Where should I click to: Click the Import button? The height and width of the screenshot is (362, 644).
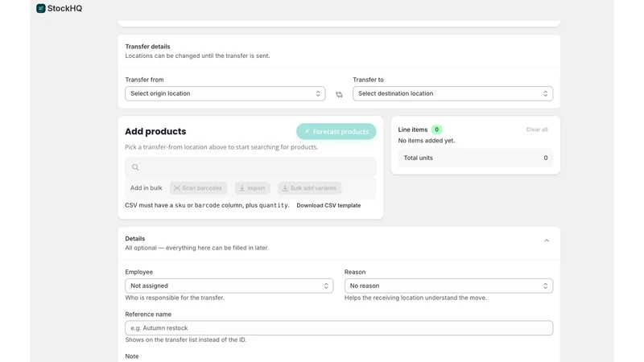pos(253,188)
